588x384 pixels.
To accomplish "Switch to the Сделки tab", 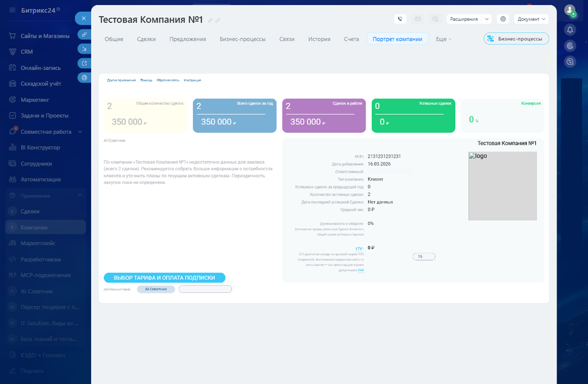I will 146,39.
